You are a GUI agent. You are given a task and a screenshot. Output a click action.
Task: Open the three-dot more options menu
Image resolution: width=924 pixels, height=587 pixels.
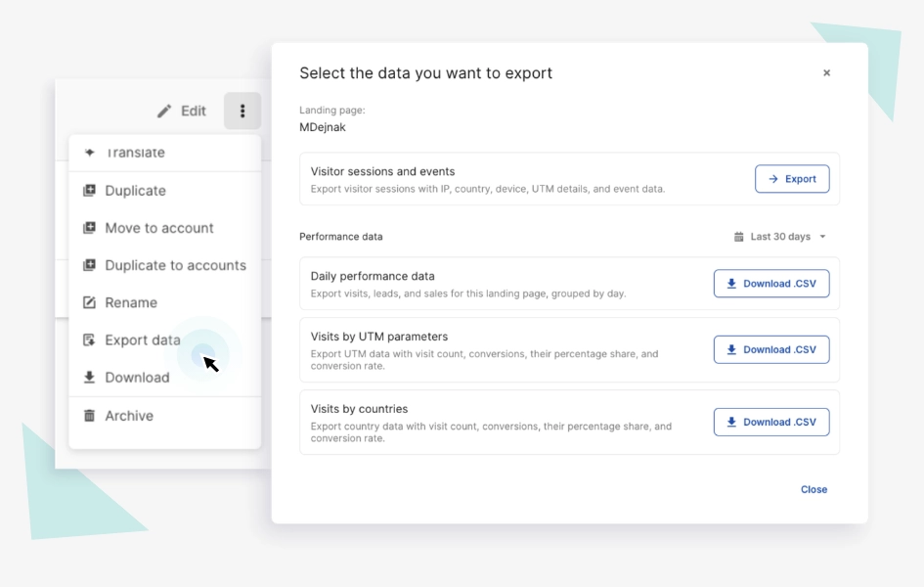pos(242,111)
